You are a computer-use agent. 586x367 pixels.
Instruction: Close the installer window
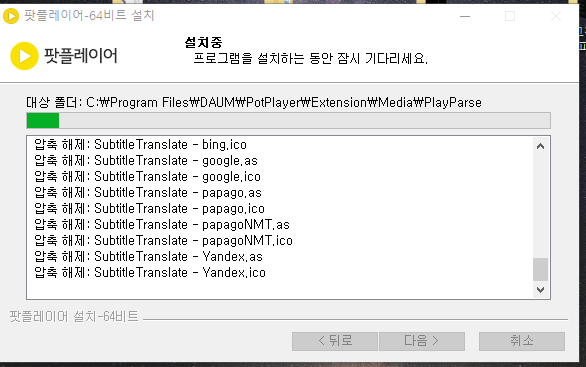tap(556, 16)
